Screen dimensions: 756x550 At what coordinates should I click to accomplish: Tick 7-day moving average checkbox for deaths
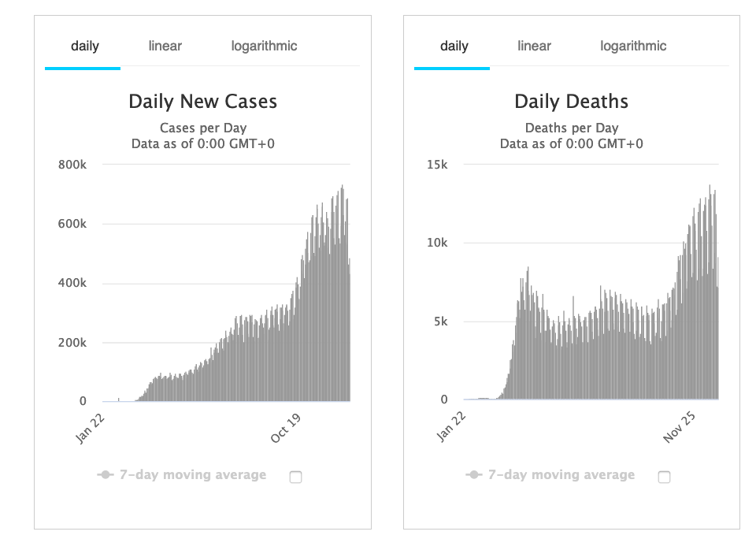(x=664, y=477)
